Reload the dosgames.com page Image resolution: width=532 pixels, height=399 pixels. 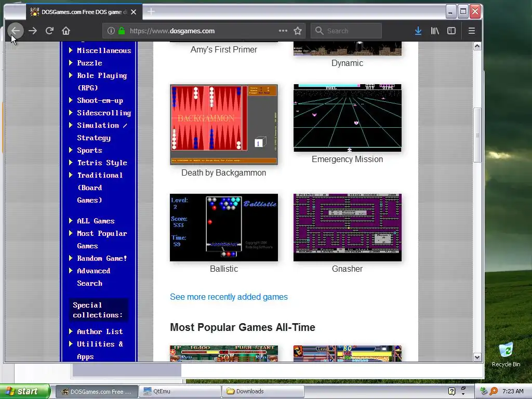49,31
